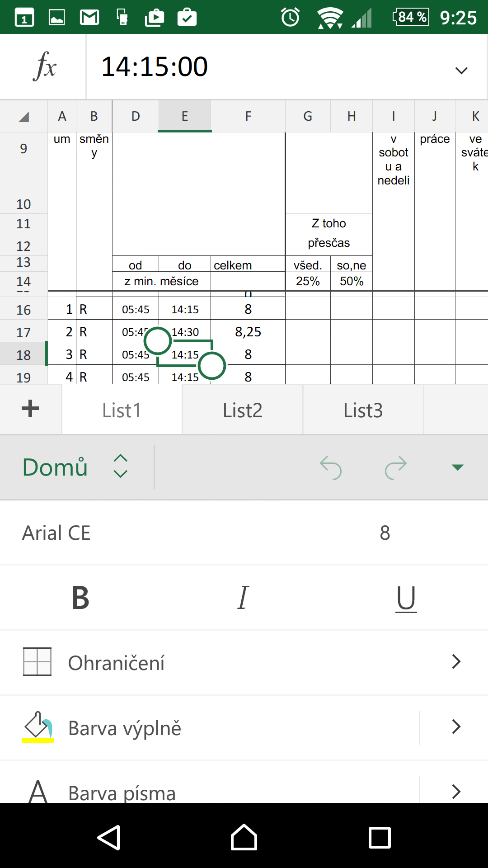Tap the fx function icon
Viewport: 488px width, 868px height.
(44, 66)
